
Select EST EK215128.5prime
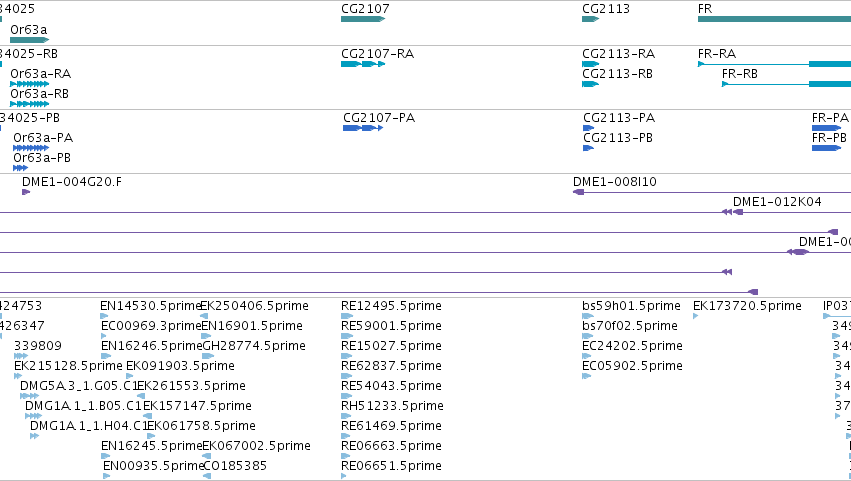tap(18, 376)
